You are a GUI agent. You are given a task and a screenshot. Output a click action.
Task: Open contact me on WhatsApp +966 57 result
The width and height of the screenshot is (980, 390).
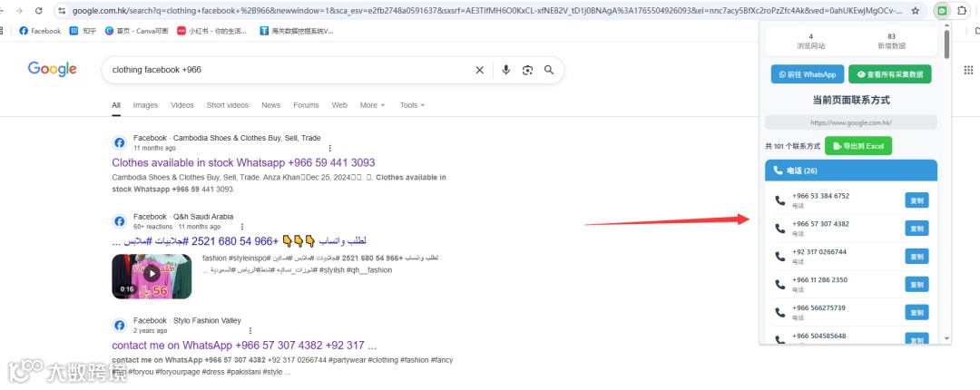244,345
